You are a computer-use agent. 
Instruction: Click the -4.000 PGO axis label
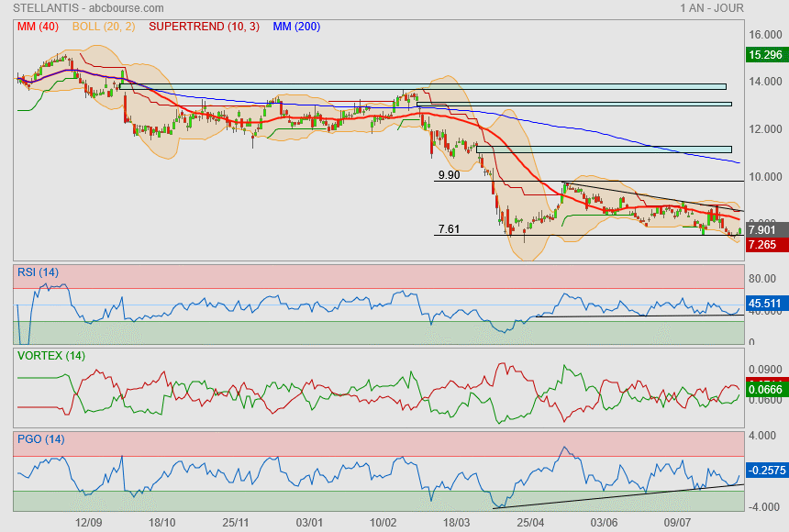764,507
